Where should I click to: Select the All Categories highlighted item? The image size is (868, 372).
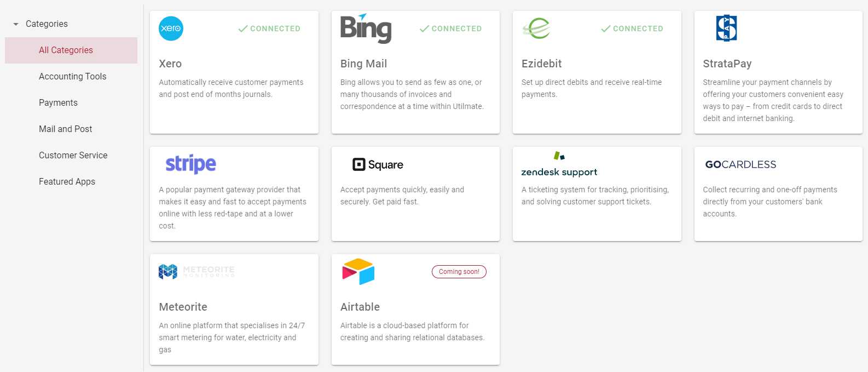coord(66,50)
